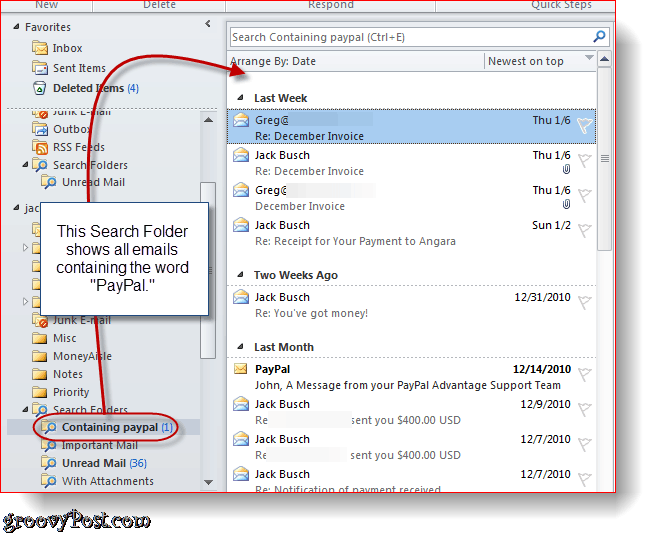Open the Jack Busch 12/7/2010 sent you $400.00 email
661x538 pixels.
click(x=411, y=447)
